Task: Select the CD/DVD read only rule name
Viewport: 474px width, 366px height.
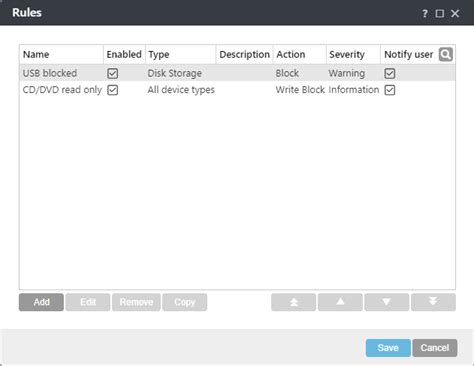Action: pos(62,90)
